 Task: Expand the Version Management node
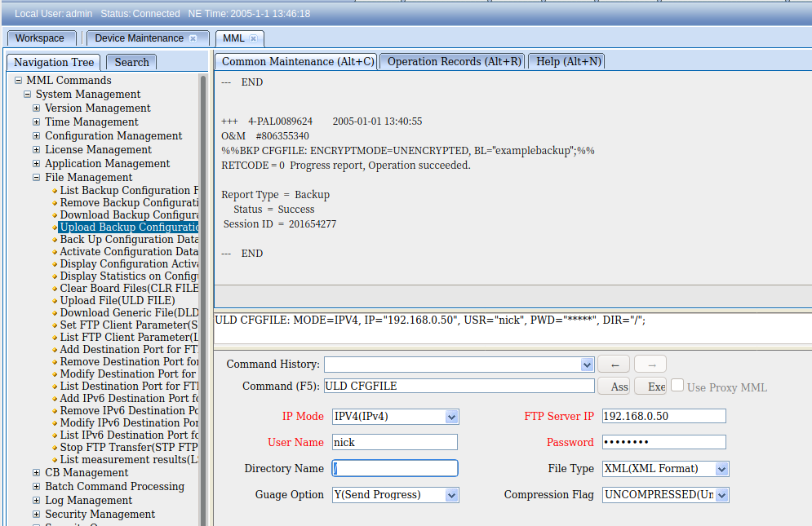pyautogui.click(x=36, y=108)
